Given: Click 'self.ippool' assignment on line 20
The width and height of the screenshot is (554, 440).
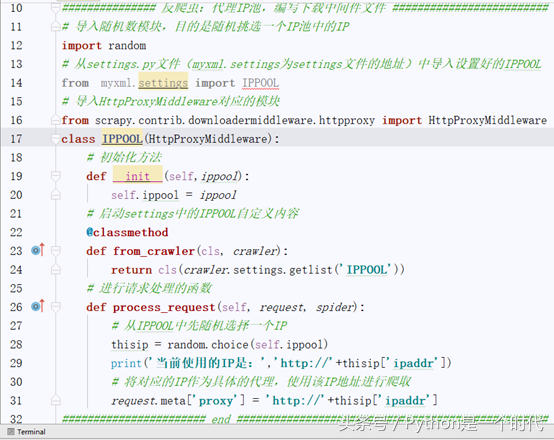Looking at the screenshot, I should [x=145, y=195].
